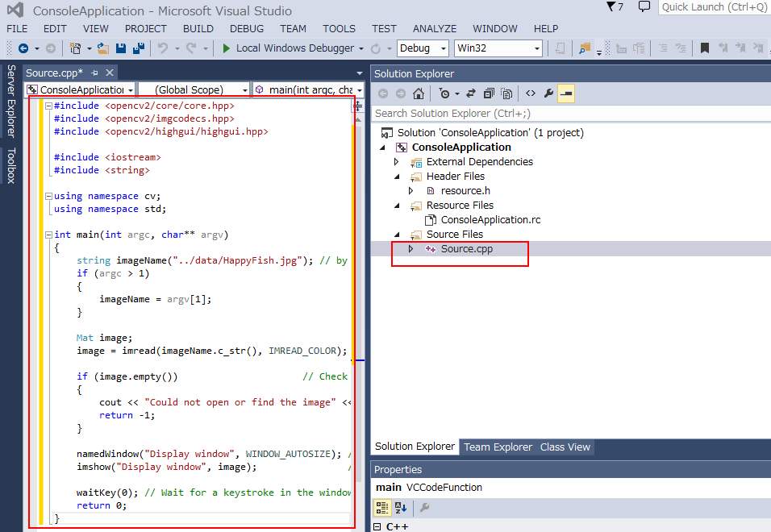This screenshot has width=771, height=532.
Task: Collapse the main function code block
Action: coord(48,235)
